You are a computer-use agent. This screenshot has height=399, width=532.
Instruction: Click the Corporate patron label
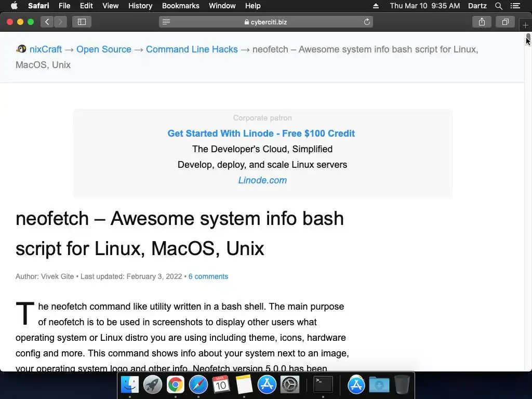pyautogui.click(x=262, y=118)
